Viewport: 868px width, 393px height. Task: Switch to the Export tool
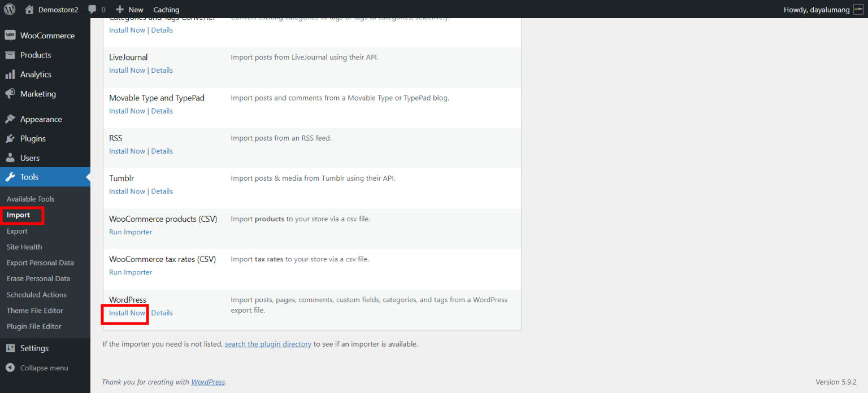pyautogui.click(x=17, y=231)
